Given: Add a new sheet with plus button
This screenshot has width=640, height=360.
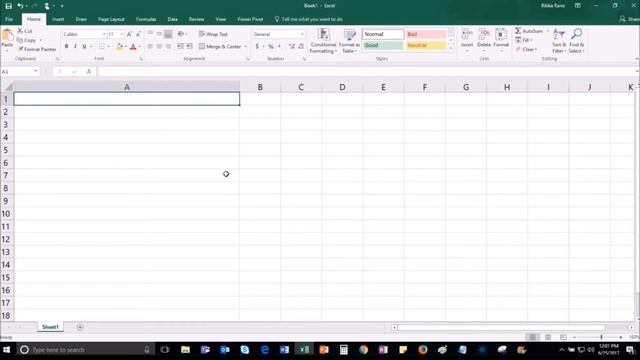Looking at the screenshot, I should pyautogui.click(x=80, y=327).
